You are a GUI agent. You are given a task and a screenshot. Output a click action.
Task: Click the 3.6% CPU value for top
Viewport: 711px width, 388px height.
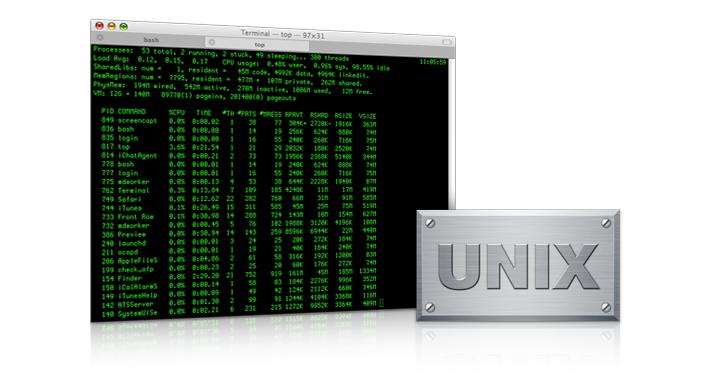(x=177, y=147)
